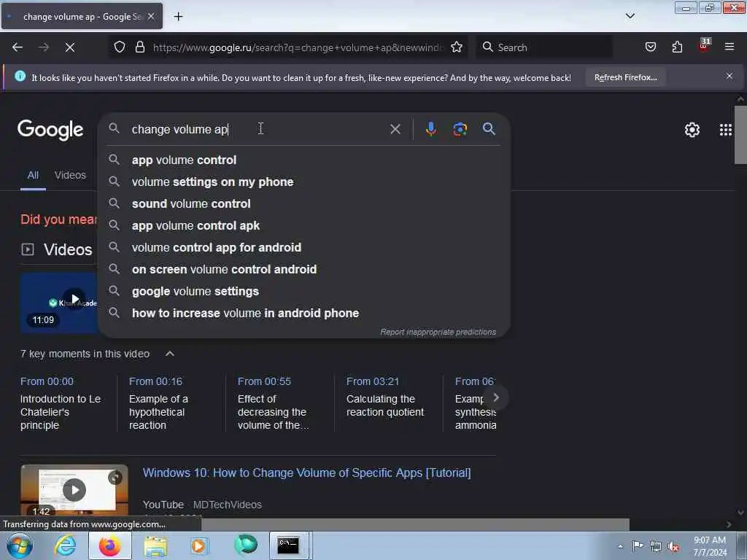Click the forward navigation arrow

[x=43, y=47]
